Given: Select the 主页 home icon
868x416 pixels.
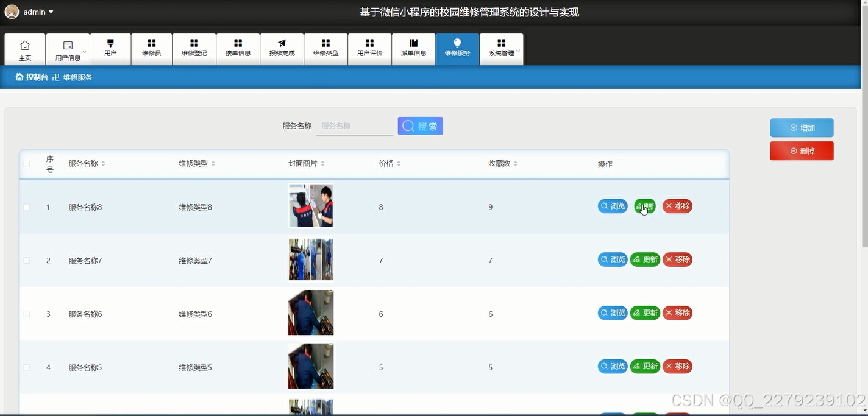Looking at the screenshot, I should 25,44.
